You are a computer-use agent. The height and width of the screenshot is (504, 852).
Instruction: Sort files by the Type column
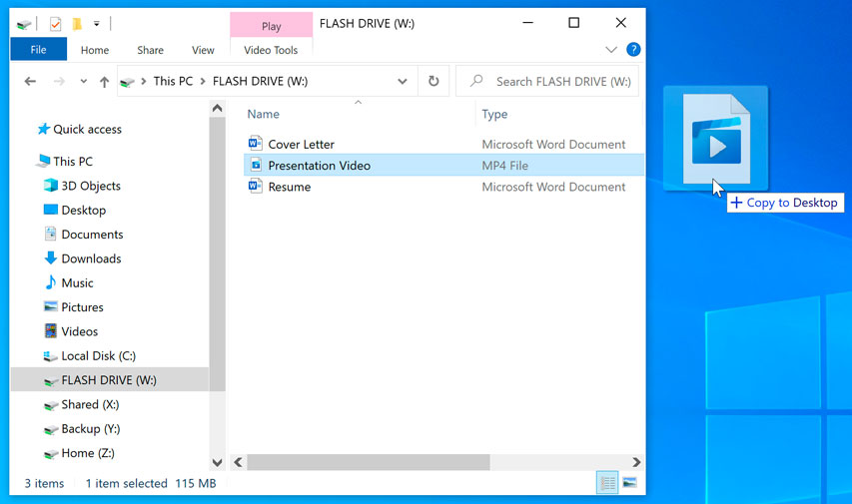pyautogui.click(x=494, y=114)
